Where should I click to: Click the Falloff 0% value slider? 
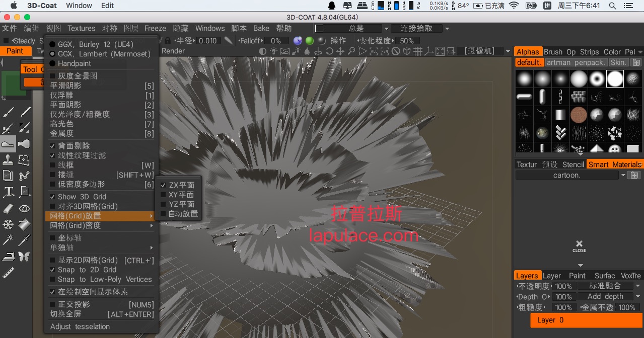pos(275,41)
